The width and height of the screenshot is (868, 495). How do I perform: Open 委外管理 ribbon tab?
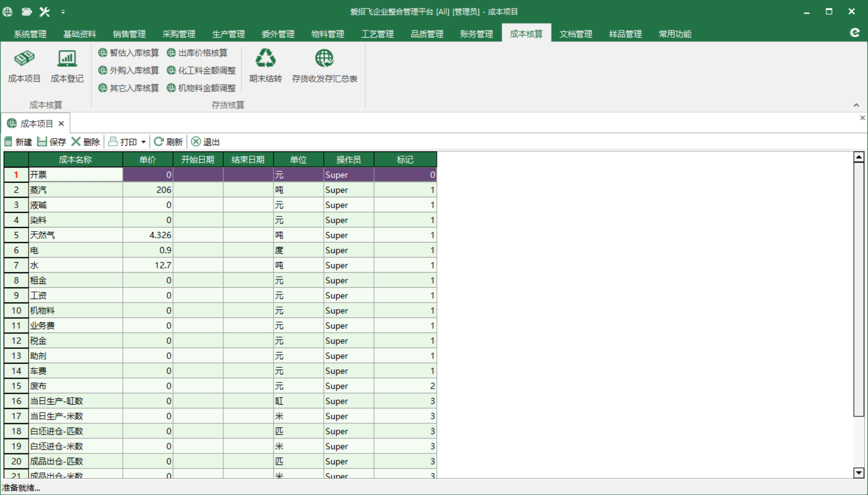[x=278, y=34]
